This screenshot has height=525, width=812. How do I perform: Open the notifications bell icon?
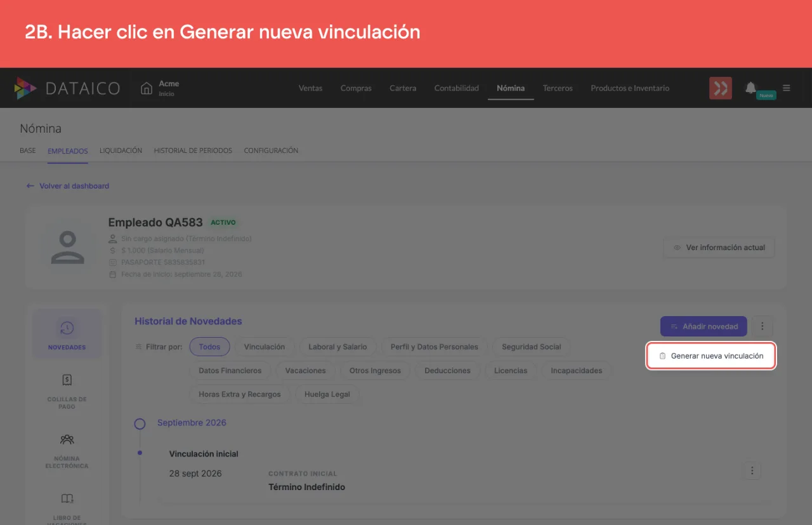751,88
